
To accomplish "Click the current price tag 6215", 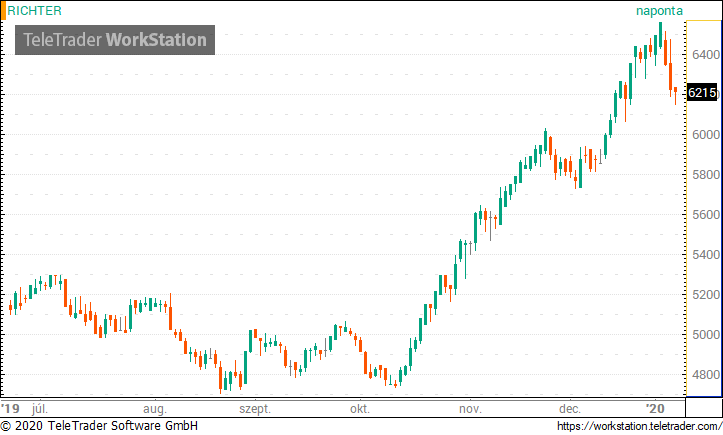I will pyautogui.click(x=702, y=93).
